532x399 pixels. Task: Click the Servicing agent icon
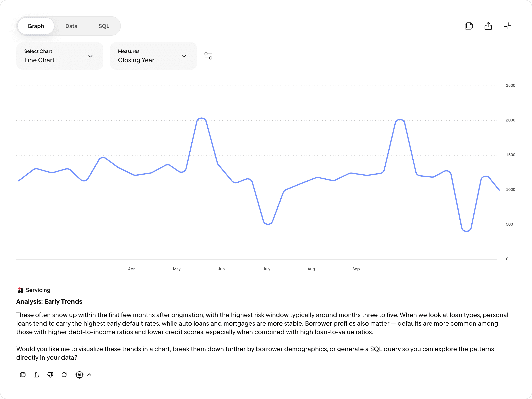(20, 290)
